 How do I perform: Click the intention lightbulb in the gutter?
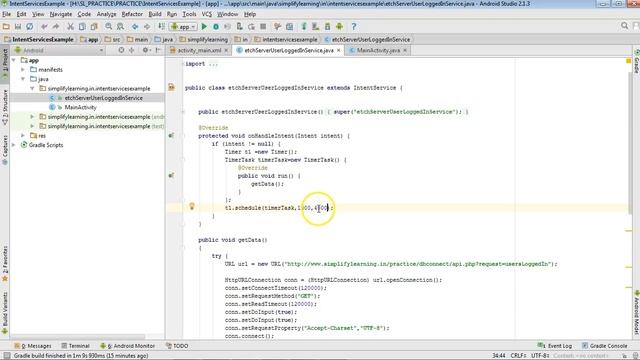click(x=192, y=206)
